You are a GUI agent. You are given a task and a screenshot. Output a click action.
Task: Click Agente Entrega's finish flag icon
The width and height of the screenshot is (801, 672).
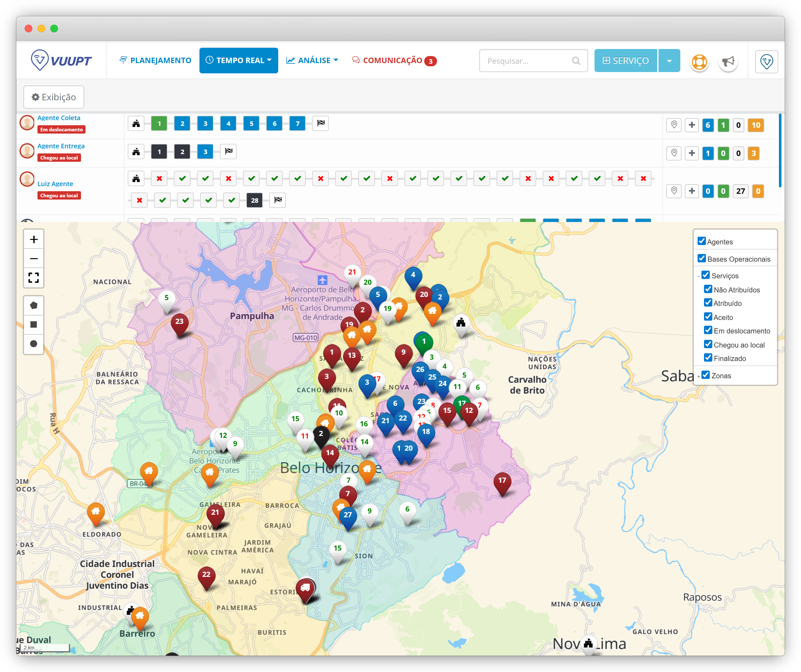pos(229,152)
